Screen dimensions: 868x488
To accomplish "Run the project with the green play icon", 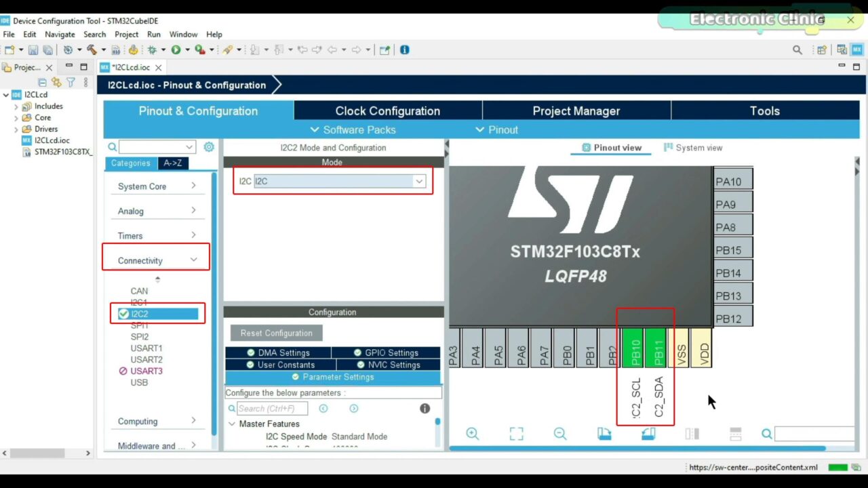I will pos(176,49).
